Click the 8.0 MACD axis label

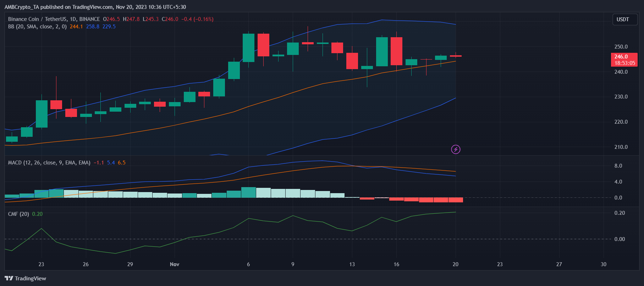pyautogui.click(x=618, y=166)
